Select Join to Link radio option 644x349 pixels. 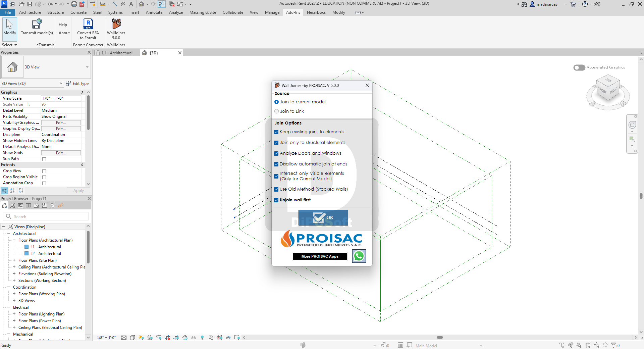276,111
